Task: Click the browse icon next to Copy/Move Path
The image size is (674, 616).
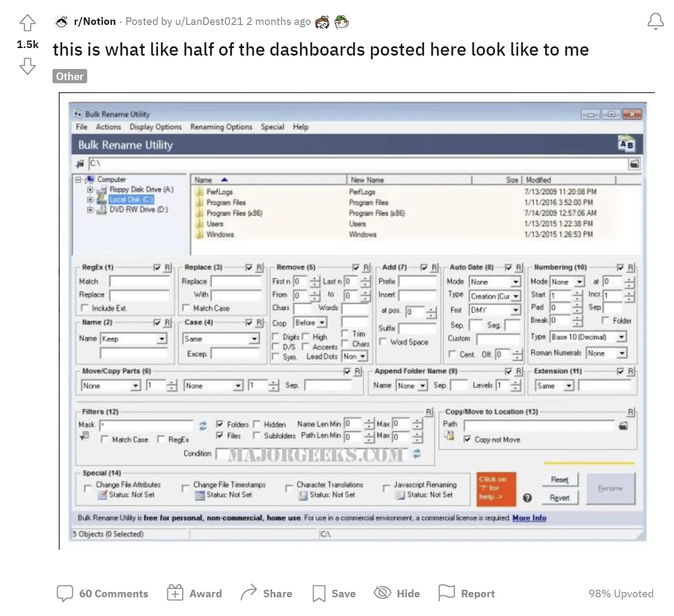Action: pos(623,426)
